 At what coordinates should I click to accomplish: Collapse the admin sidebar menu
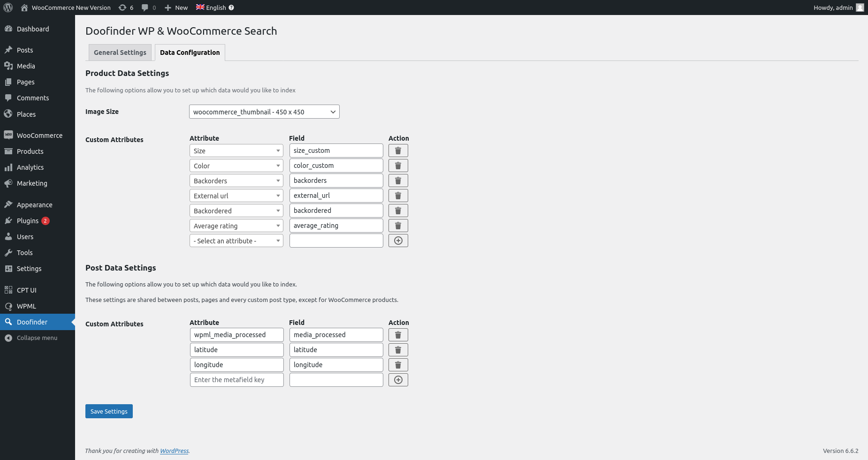tap(38, 338)
